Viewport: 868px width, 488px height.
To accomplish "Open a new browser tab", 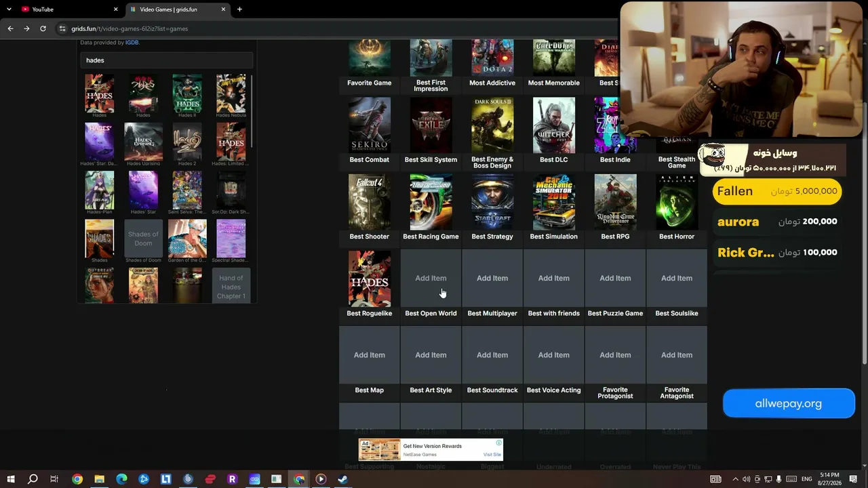I will [239, 9].
